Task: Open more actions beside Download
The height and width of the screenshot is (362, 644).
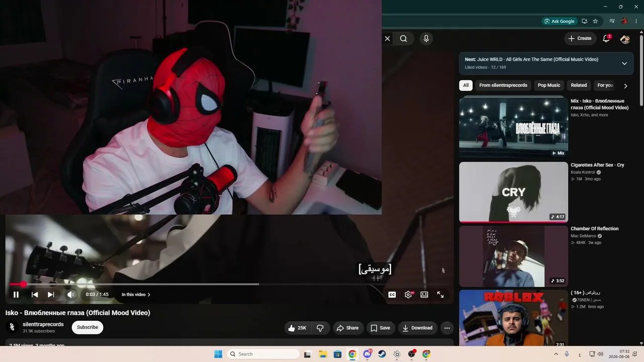Action: 447,328
